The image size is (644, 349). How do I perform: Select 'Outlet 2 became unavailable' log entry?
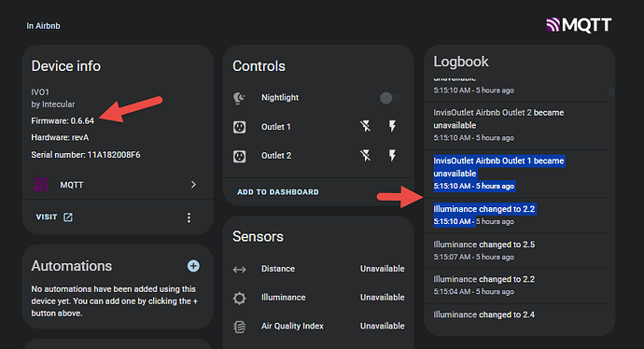click(x=515, y=125)
